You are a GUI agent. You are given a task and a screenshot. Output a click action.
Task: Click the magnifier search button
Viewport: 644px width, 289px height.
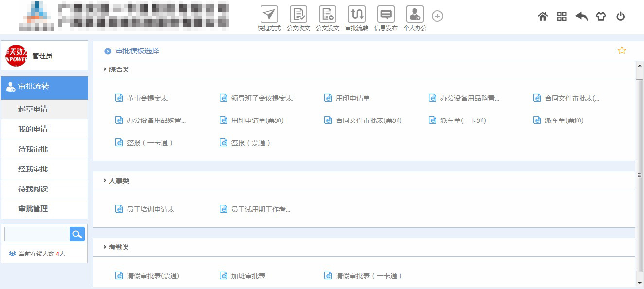coord(77,234)
